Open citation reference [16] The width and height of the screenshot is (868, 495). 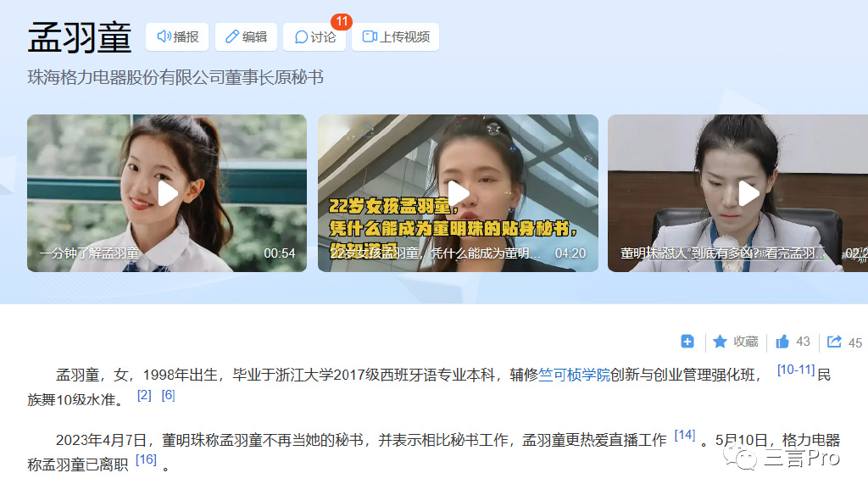tap(146, 459)
